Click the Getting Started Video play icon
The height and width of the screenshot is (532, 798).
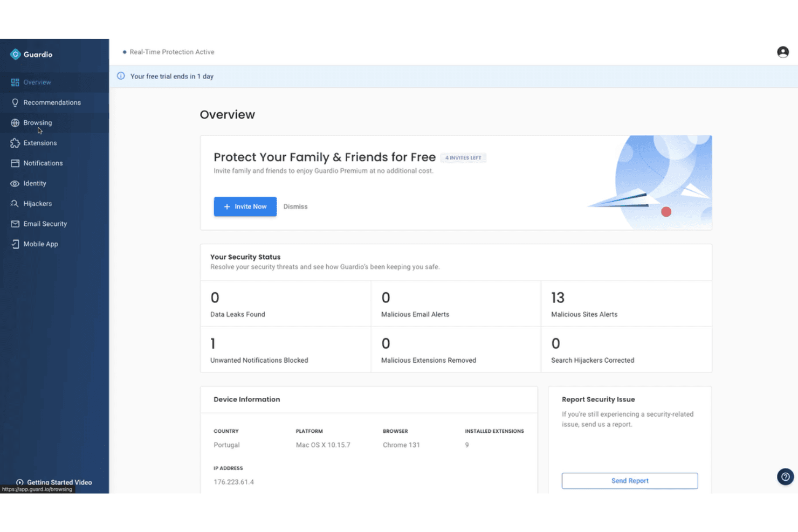[20, 482]
